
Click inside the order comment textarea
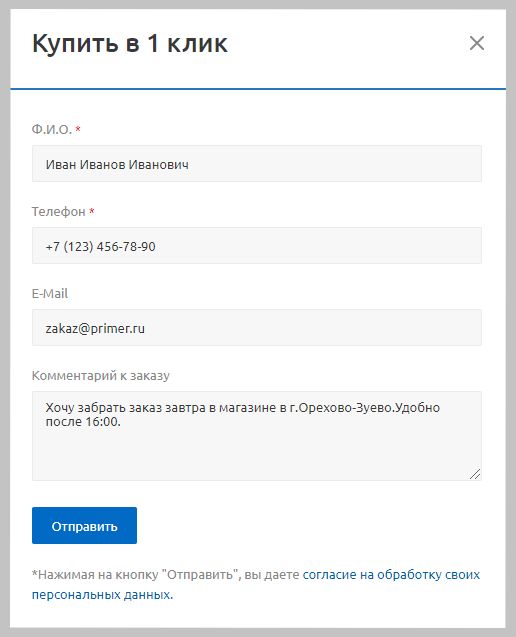coord(257,436)
